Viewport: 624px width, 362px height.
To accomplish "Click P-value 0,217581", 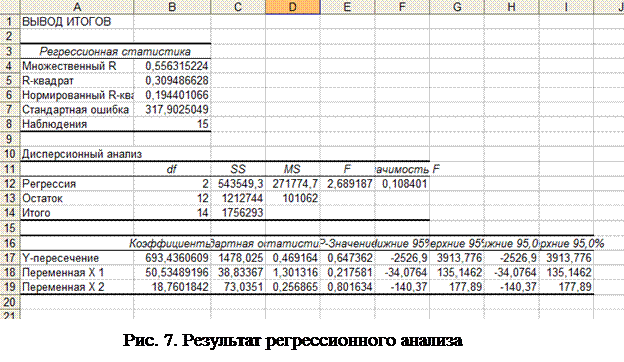I will 347,272.
